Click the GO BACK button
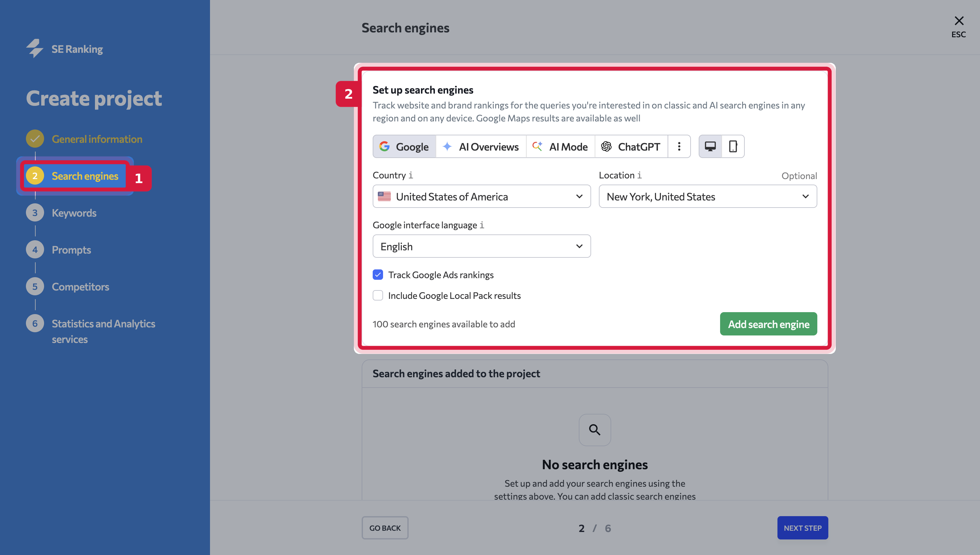980x555 pixels. coord(385,528)
